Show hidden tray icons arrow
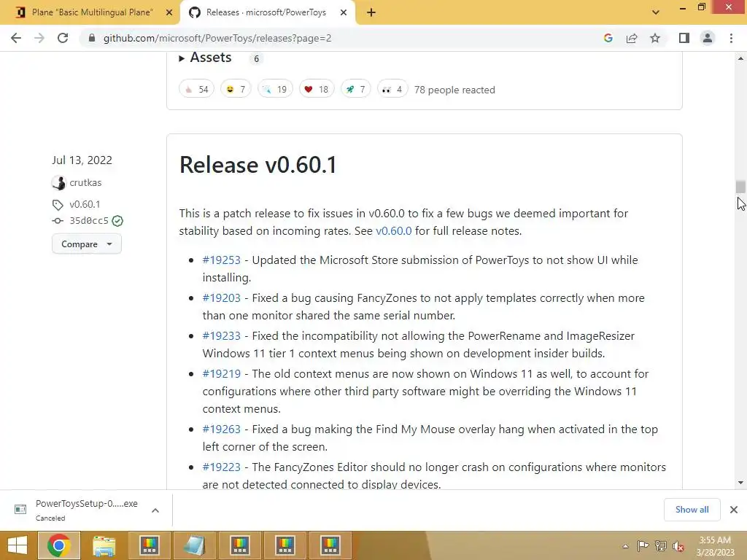Screen dimensions: 747x560 625,546
